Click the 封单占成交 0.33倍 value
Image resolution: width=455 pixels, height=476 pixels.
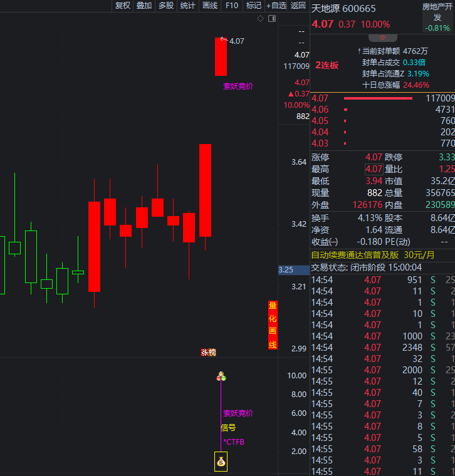(414, 63)
